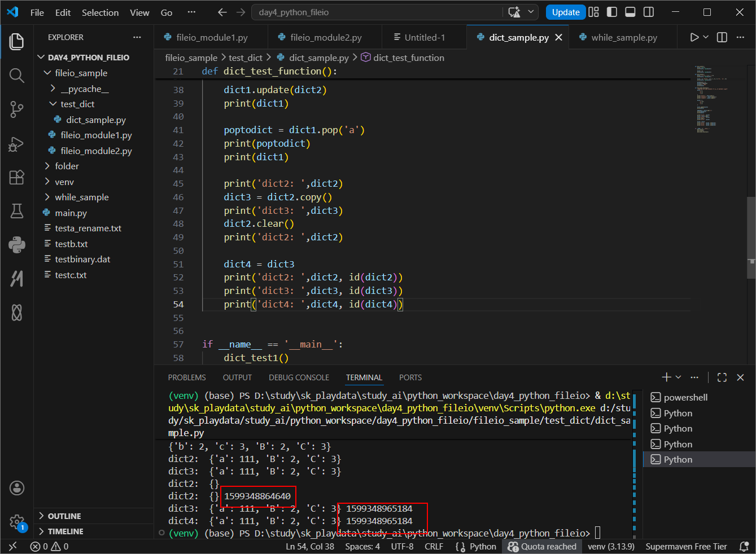Click the Update button
Viewport: 756px width, 554px height.
tap(566, 12)
